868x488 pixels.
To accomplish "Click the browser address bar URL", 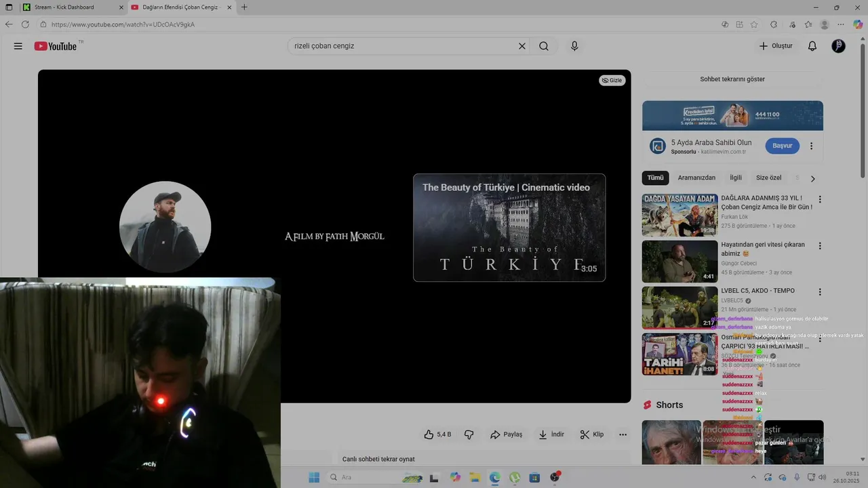I will tap(123, 24).
